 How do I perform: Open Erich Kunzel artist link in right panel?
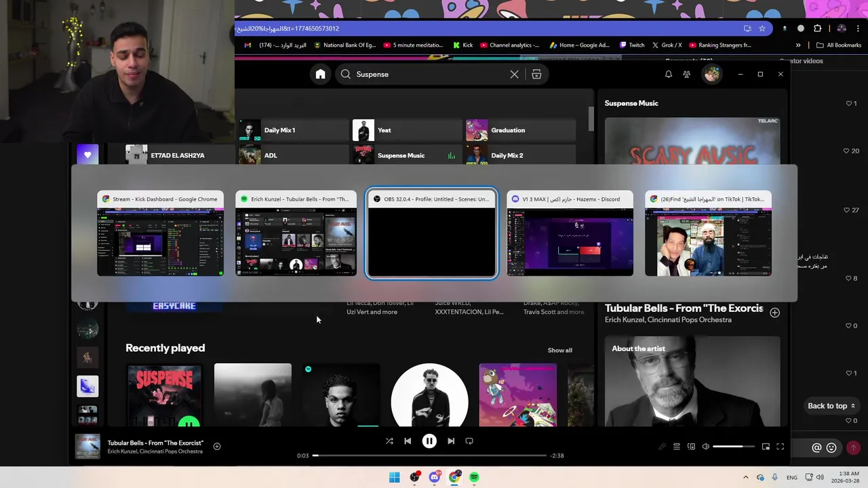[x=668, y=320]
